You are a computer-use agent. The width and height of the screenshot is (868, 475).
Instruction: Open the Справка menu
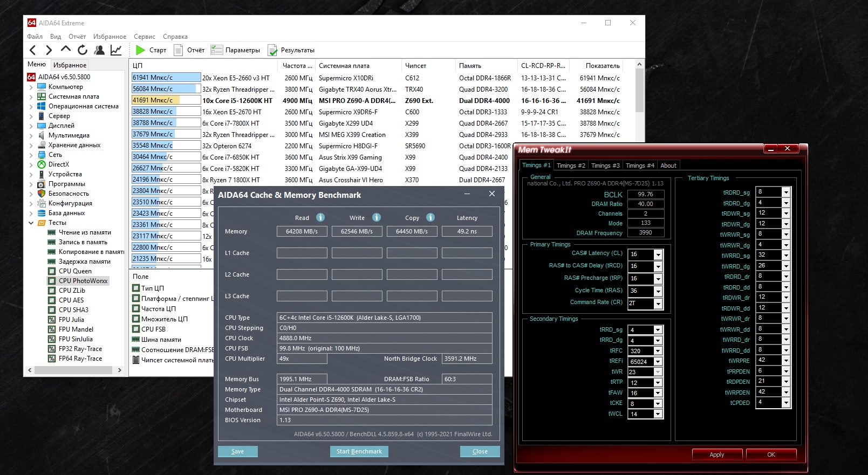175,37
